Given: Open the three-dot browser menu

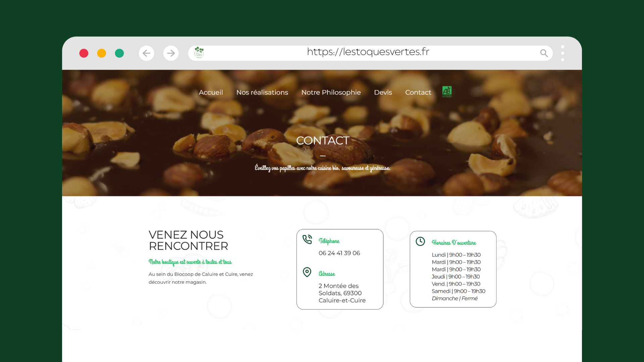Looking at the screenshot, I should coord(562,53).
